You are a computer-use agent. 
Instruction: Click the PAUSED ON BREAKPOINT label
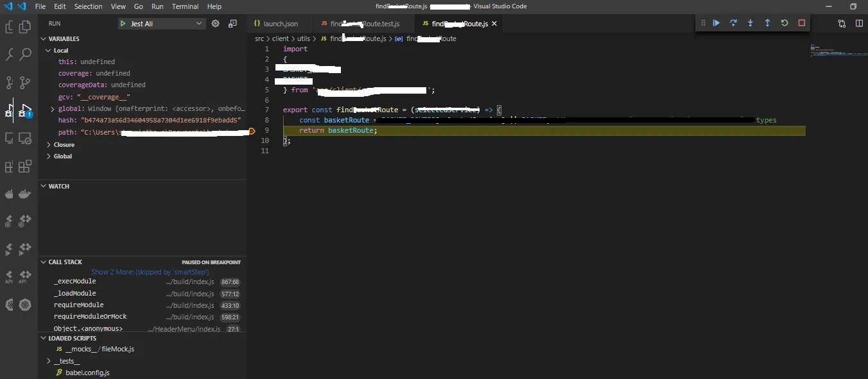pos(211,262)
